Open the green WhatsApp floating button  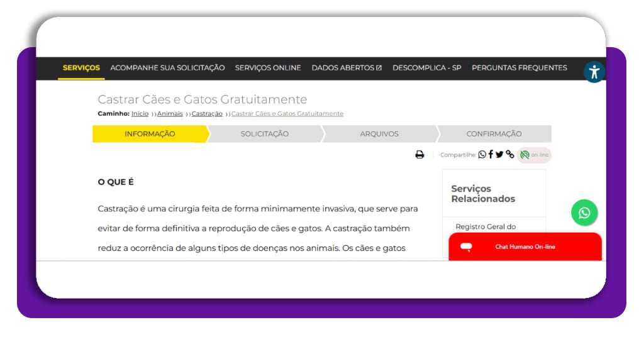point(584,213)
